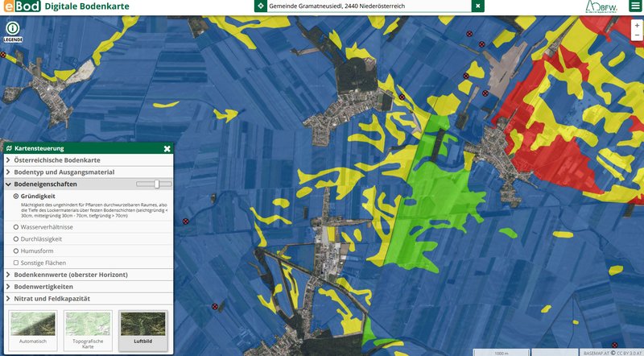Click the locate-me icon beside search field
Viewport: 644px width, 356px height.
pos(260,6)
